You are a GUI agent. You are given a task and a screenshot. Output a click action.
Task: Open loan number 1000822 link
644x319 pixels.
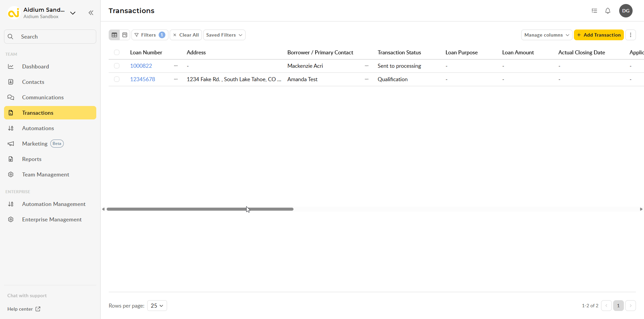pyautogui.click(x=141, y=66)
